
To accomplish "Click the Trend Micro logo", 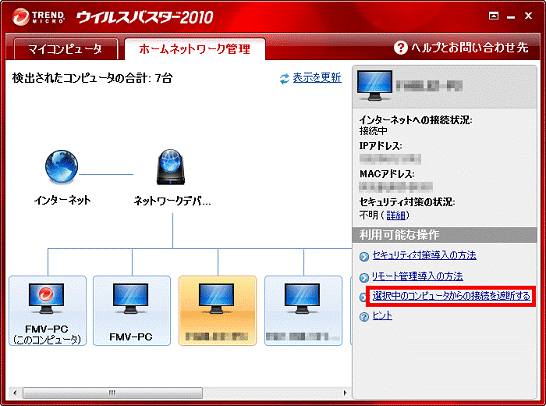I will [x=38, y=17].
